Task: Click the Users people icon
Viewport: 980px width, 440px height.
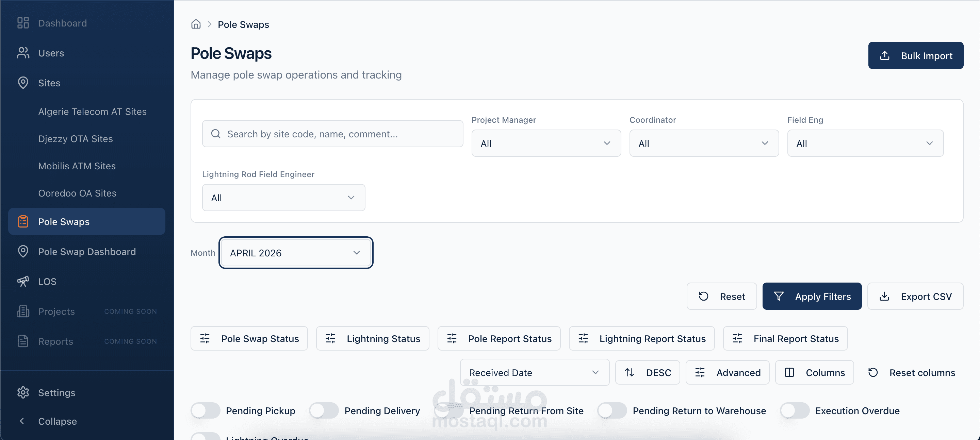Action: pyautogui.click(x=23, y=53)
